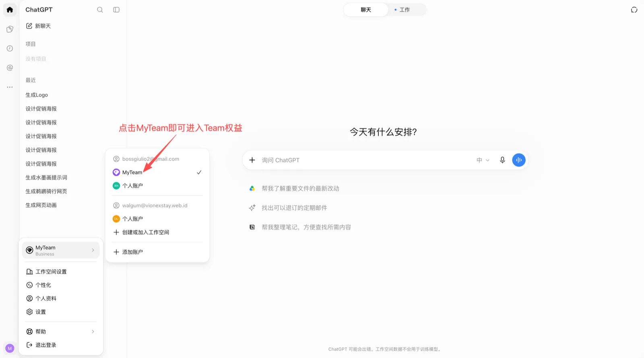Open 个人资料 from the menu
Screen dimensions: 644x358
(61, 298)
